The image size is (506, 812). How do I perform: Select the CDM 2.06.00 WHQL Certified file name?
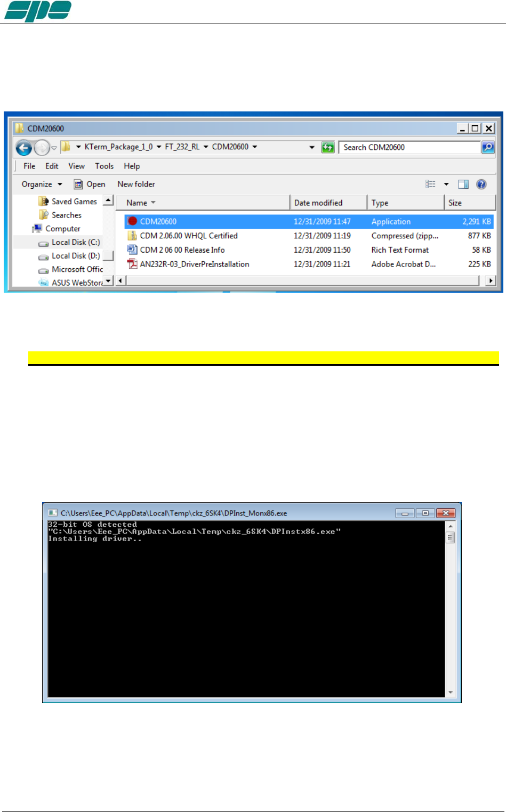coord(189,236)
